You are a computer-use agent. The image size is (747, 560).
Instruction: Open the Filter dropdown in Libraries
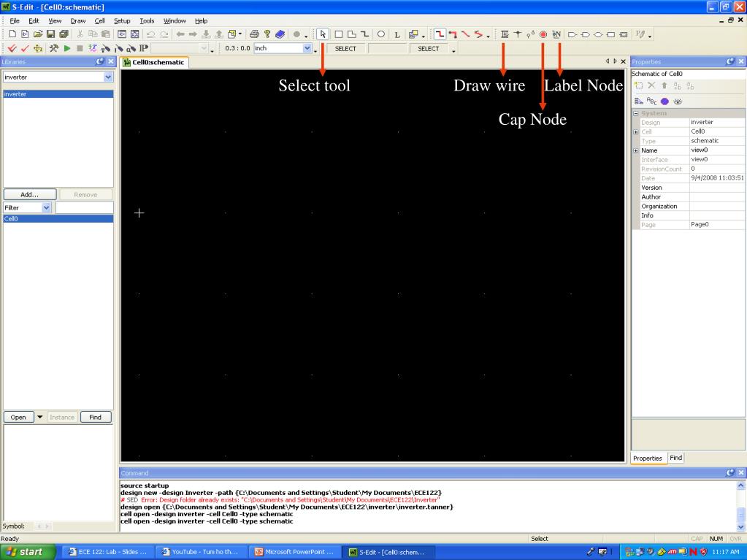[x=46, y=207]
